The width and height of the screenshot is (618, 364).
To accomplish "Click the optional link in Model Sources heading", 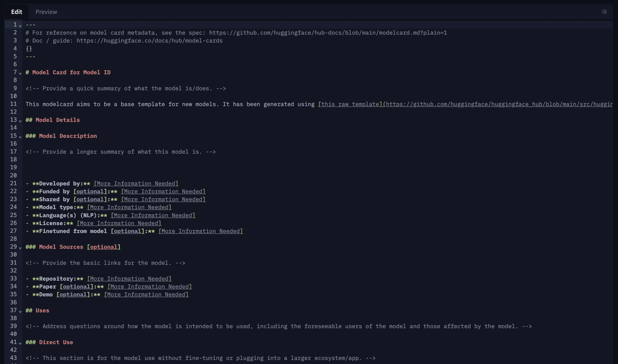I will click(104, 247).
